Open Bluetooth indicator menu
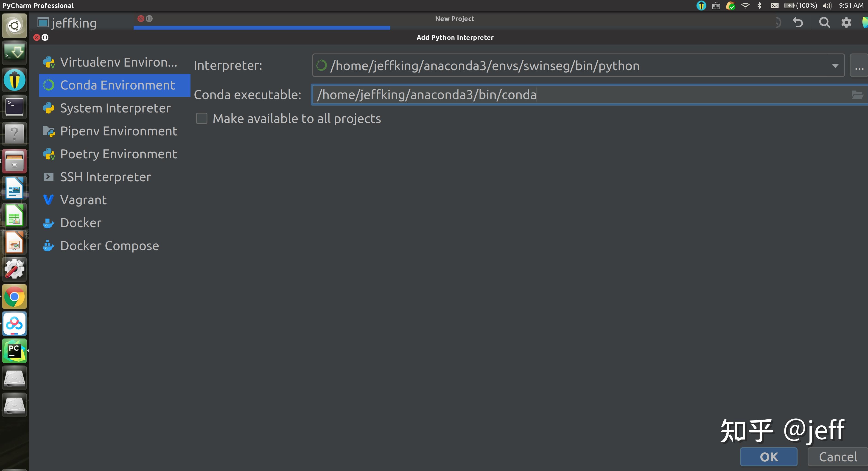Screen dimensions: 868x471 click(759, 5)
